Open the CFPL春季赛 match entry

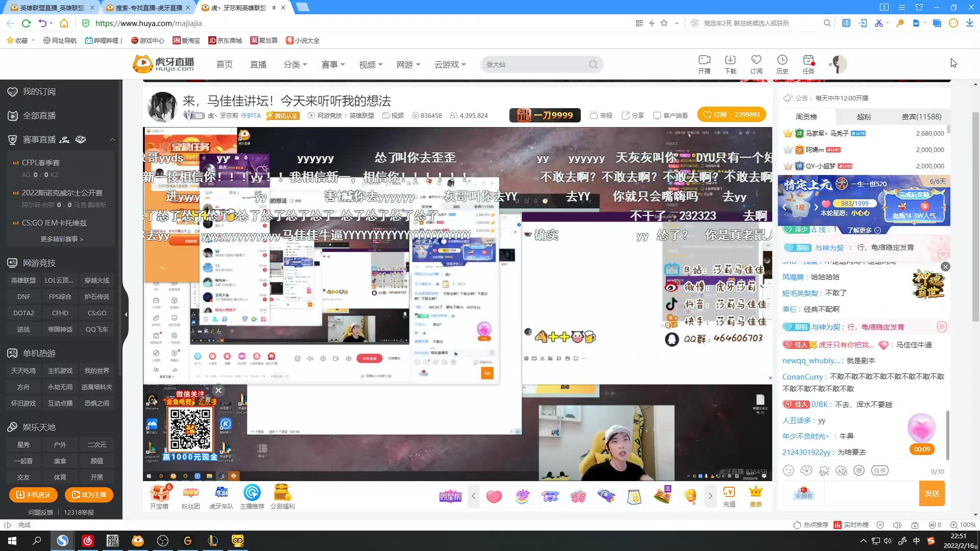pyautogui.click(x=41, y=163)
